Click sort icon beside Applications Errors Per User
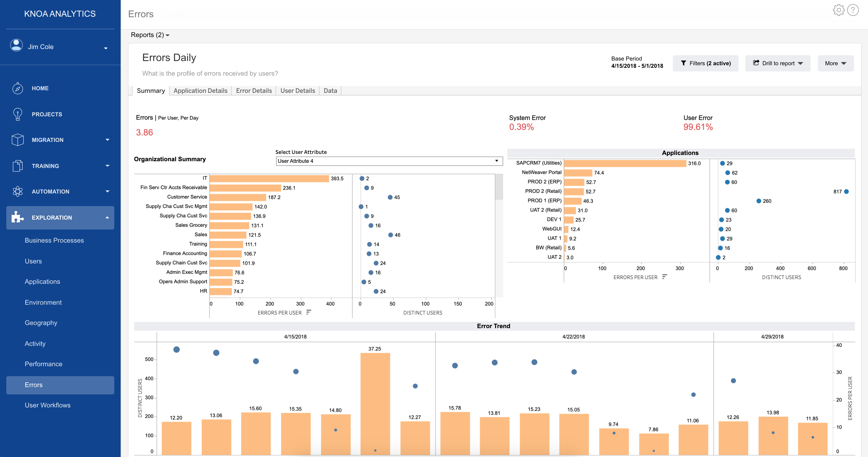Viewport: 868px width, 457px height. tap(664, 277)
